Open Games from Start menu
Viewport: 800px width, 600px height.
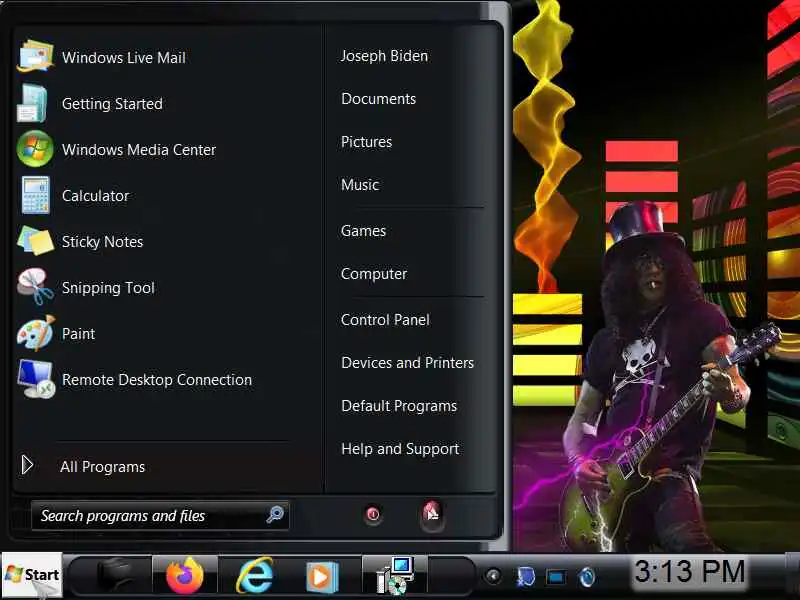(x=363, y=231)
